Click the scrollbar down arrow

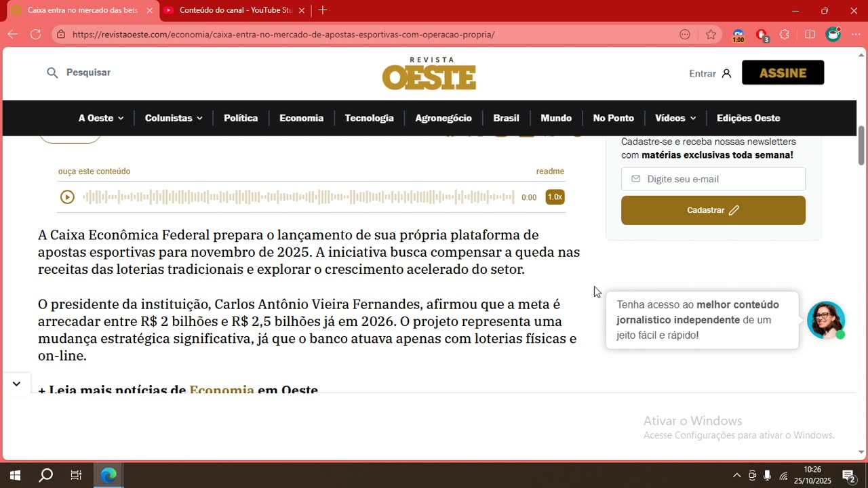(x=861, y=452)
